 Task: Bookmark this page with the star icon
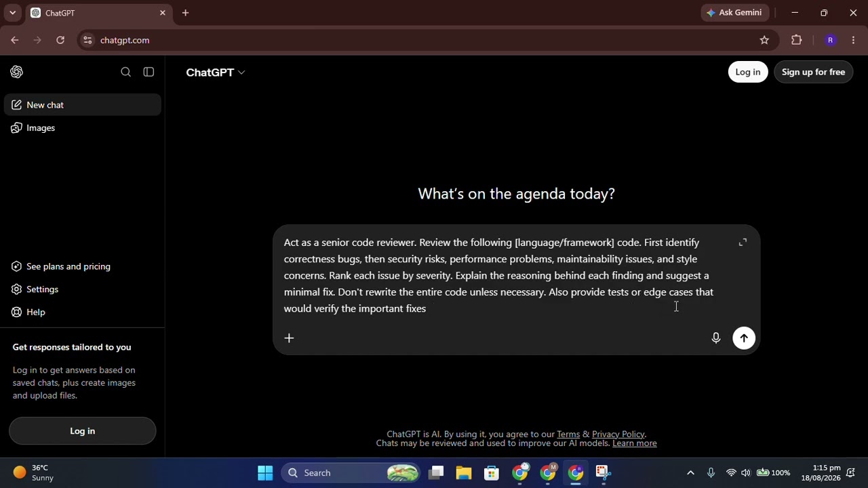click(x=764, y=40)
